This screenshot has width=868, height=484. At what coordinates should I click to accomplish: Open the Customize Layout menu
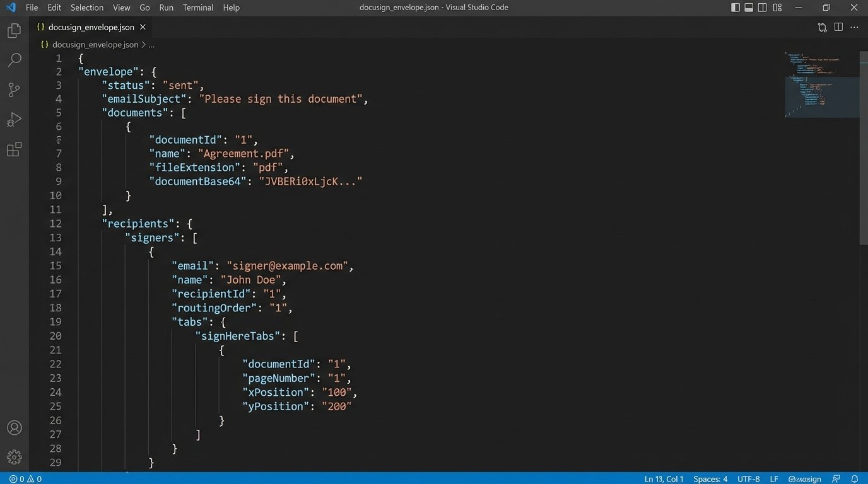pyautogui.click(x=777, y=8)
